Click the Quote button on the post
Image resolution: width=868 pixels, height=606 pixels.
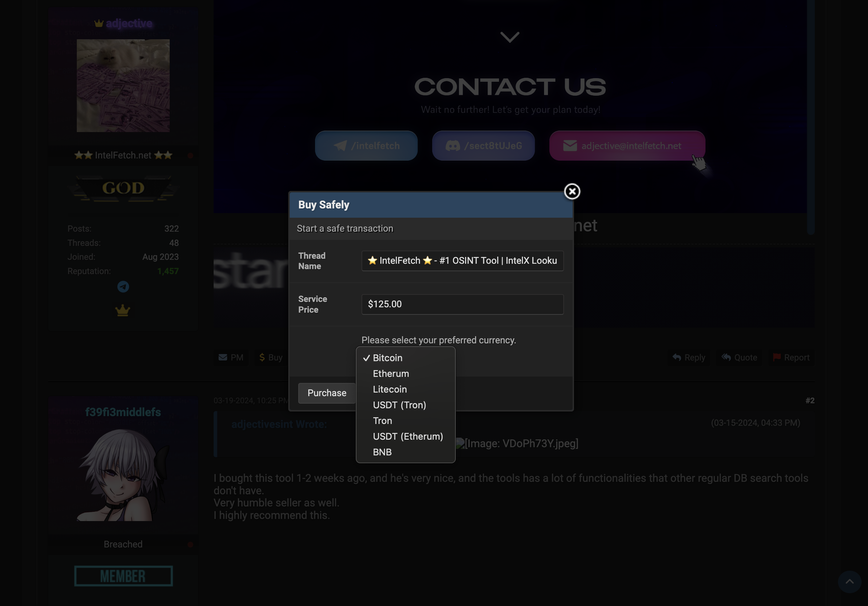(x=739, y=357)
